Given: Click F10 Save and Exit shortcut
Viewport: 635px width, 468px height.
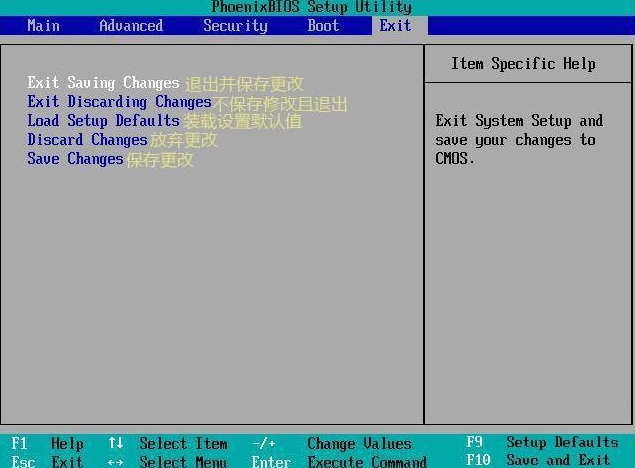Looking at the screenshot, I should pyautogui.click(x=538, y=460).
